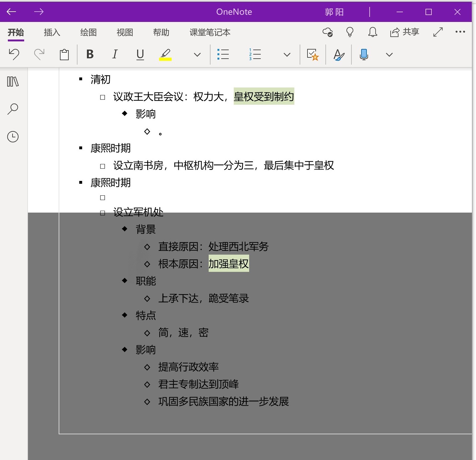This screenshot has height=460, width=476.
Task: Click the second 康熙时期 heading
Action: pos(110,182)
